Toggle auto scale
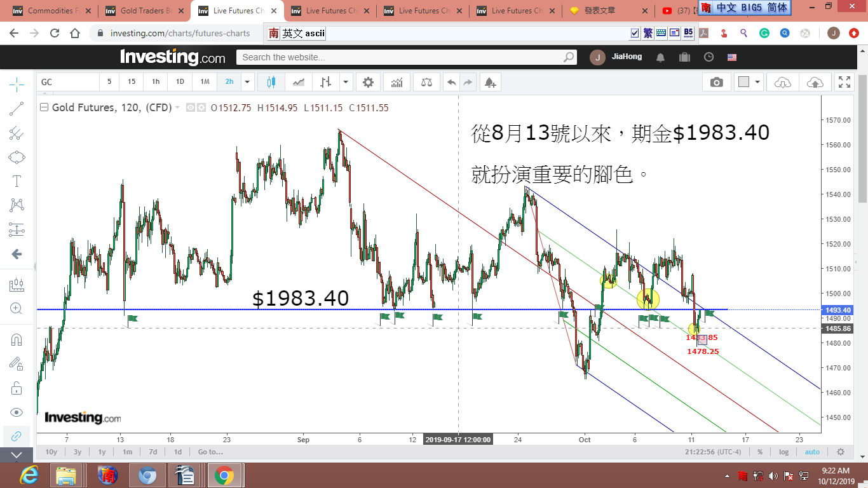868x488 pixels. point(812,452)
